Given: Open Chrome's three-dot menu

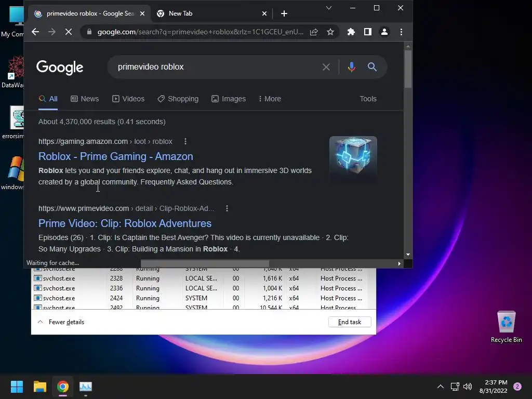Looking at the screenshot, I should pyautogui.click(x=402, y=32).
